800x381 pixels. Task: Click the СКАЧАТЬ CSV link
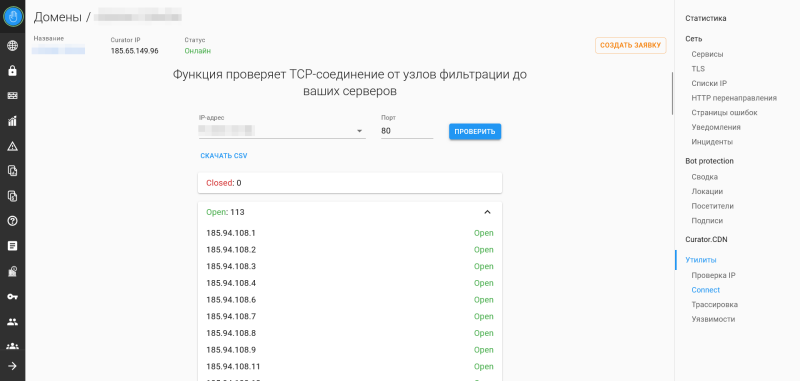(x=223, y=156)
